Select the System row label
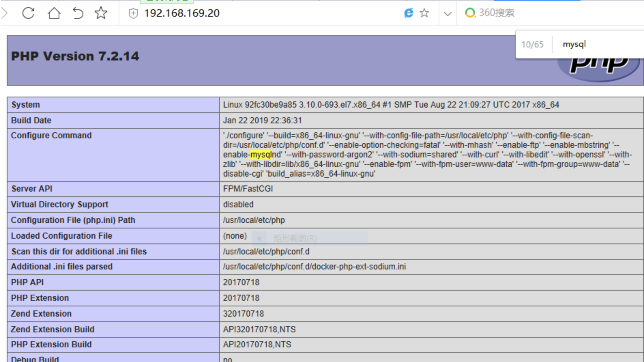 (26, 105)
